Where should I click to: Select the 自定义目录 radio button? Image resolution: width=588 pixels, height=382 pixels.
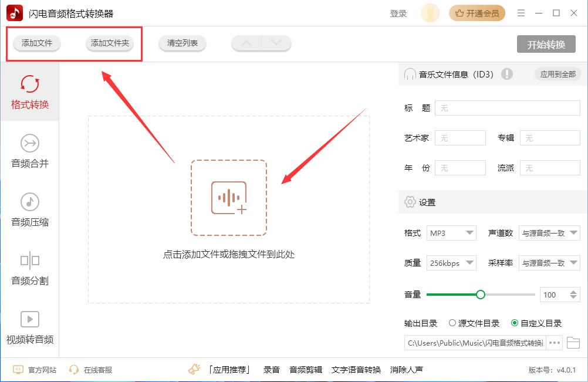click(x=513, y=322)
